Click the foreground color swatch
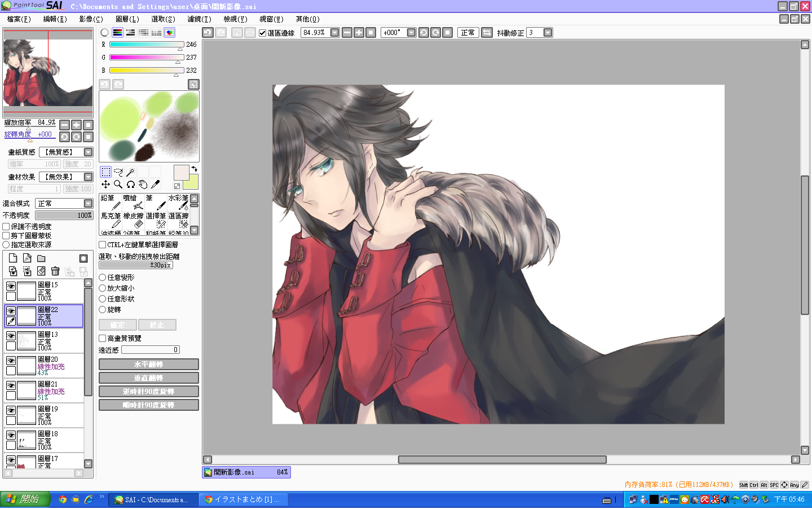This screenshot has width=812, height=509. (182, 173)
